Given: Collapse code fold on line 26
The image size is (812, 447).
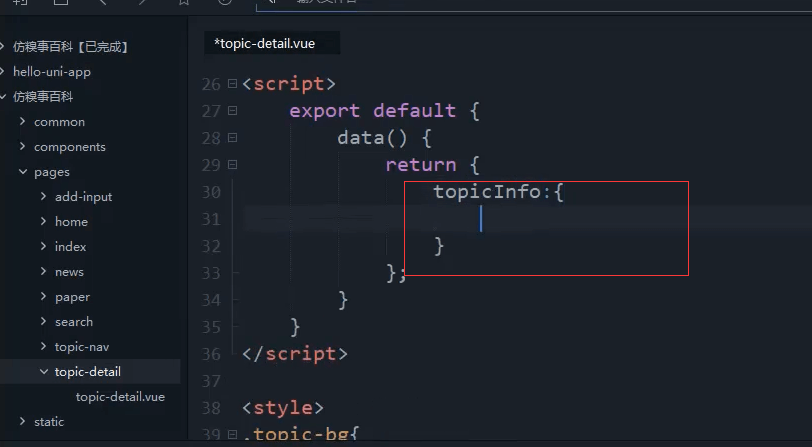Looking at the screenshot, I should (233, 83).
